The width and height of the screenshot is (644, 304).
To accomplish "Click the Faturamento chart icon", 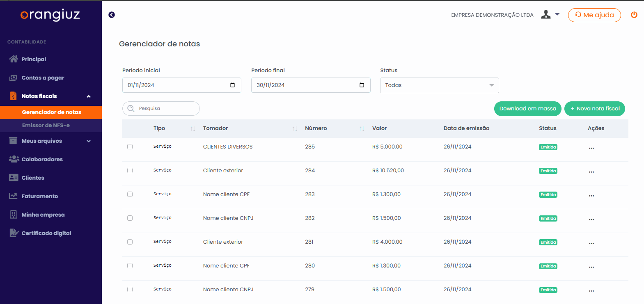I will [14, 196].
